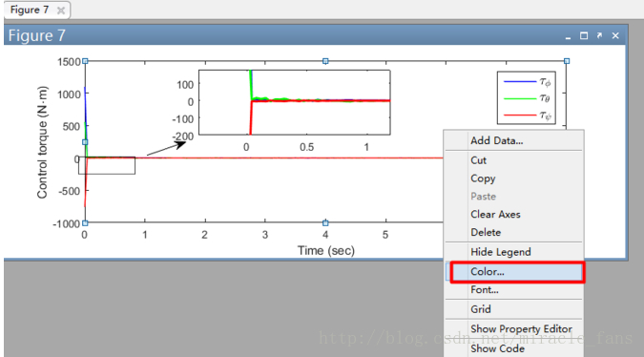Undock Figure 7 window with arrow icon
This screenshot has width=644, height=357.
(x=600, y=35)
